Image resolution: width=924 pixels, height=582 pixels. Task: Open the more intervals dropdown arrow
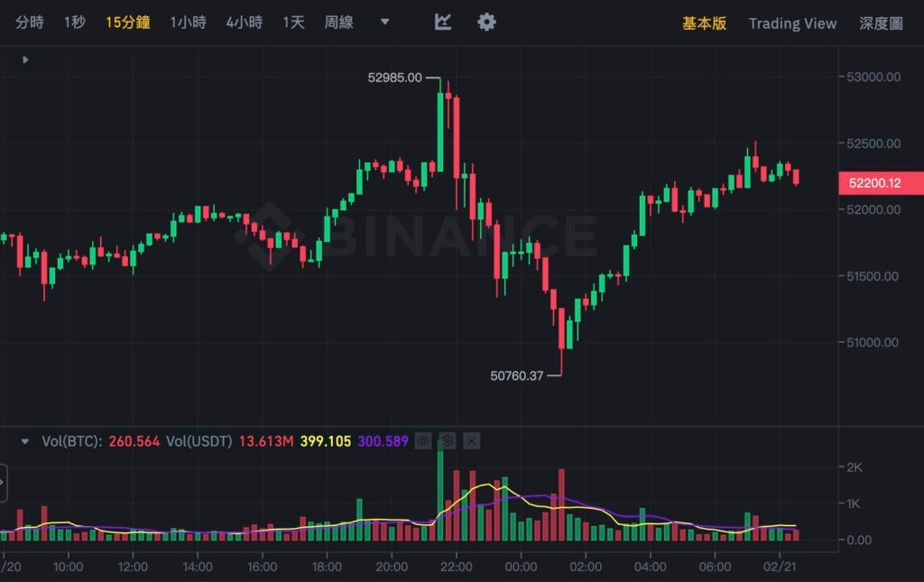(384, 22)
